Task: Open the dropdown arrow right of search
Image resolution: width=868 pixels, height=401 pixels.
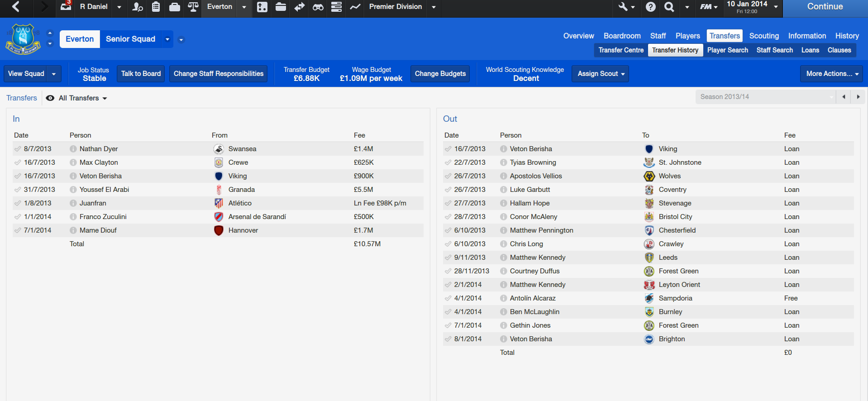Action: click(x=687, y=7)
